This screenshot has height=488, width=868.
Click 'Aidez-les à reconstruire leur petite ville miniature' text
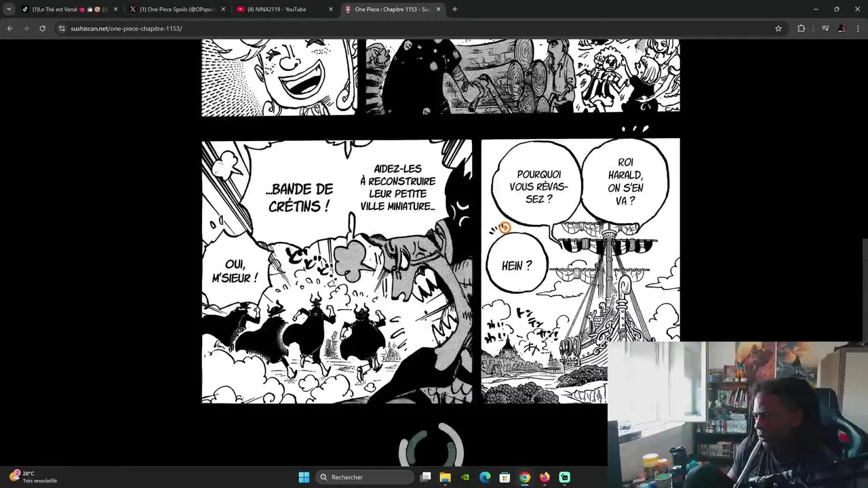(397, 188)
